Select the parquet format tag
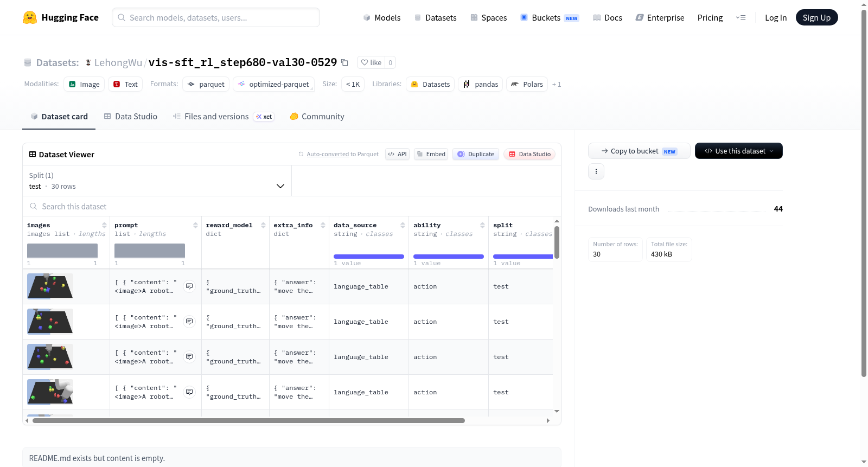The height and width of the screenshot is (467, 868). click(206, 84)
